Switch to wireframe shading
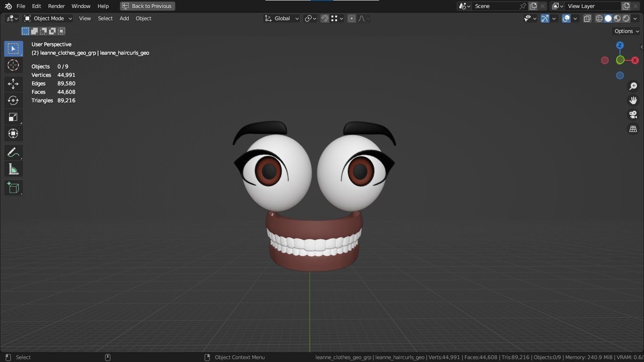Image resolution: width=644 pixels, height=362 pixels. point(599,18)
